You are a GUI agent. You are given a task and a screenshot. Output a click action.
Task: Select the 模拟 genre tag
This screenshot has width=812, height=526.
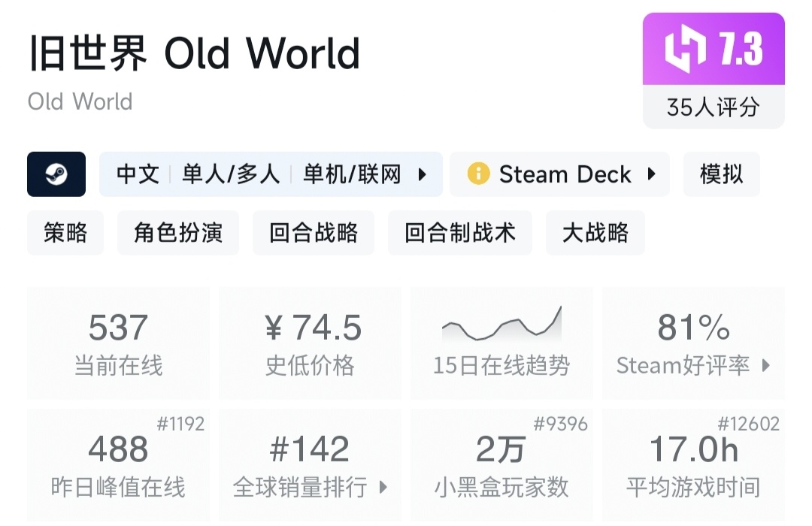coord(721,174)
